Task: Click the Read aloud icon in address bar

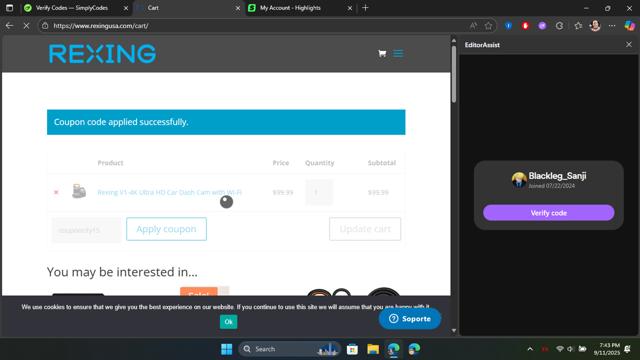Action: pos(473,26)
